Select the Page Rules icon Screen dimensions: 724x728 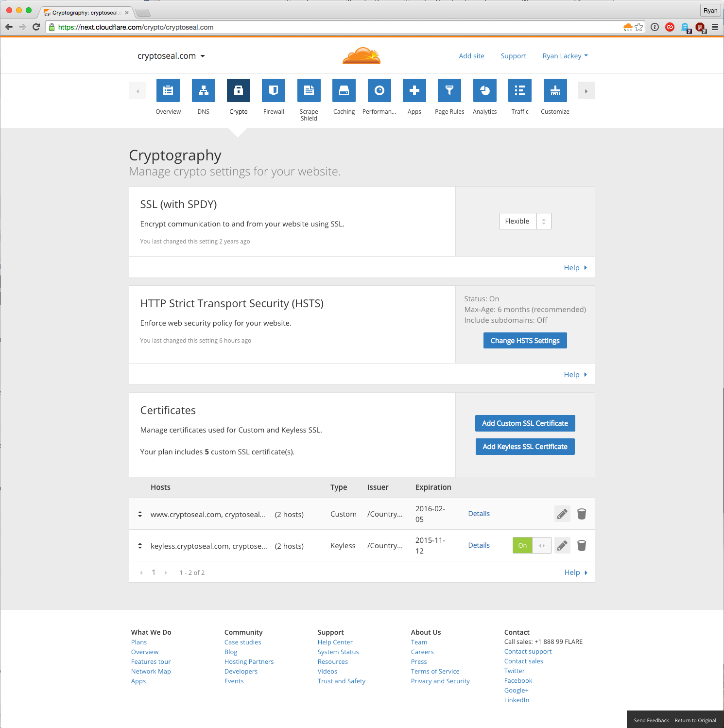(449, 90)
